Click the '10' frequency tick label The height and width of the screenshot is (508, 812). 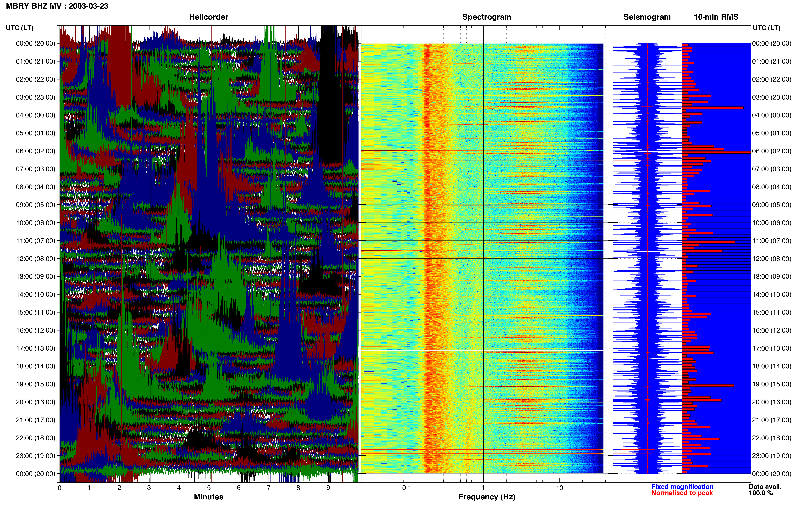(559, 488)
